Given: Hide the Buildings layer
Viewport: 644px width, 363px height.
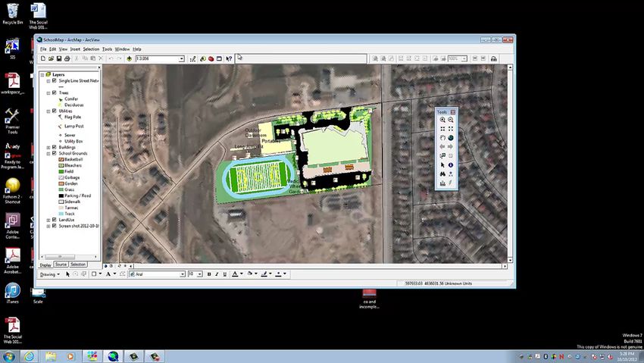Looking at the screenshot, I should 55,147.
